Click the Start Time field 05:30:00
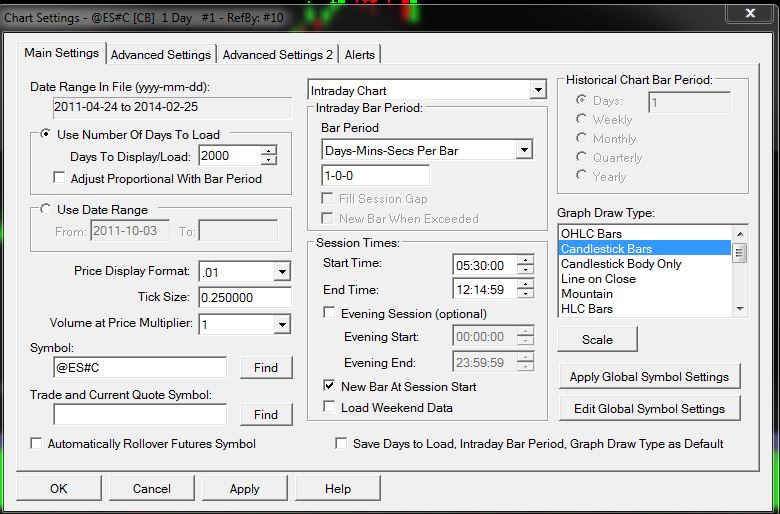This screenshot has width=780, height=514. (486, 265)
